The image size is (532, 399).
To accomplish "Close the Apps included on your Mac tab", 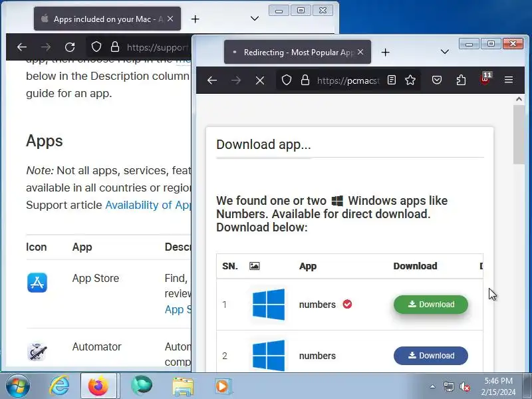I will click(x=170, y=19).
